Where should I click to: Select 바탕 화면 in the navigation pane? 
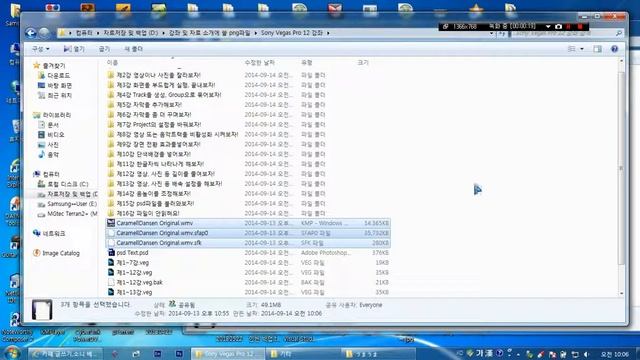click(x=59, y=85)
